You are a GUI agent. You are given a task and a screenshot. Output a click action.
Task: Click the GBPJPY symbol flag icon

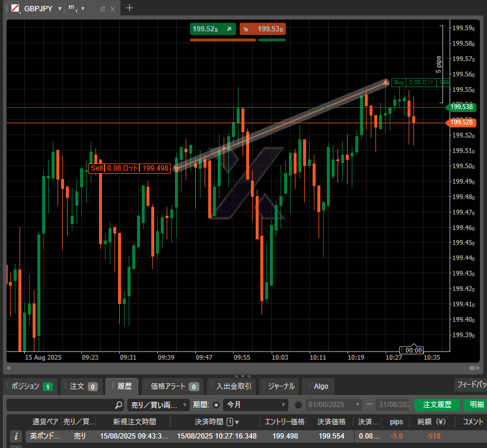(14, 9)
